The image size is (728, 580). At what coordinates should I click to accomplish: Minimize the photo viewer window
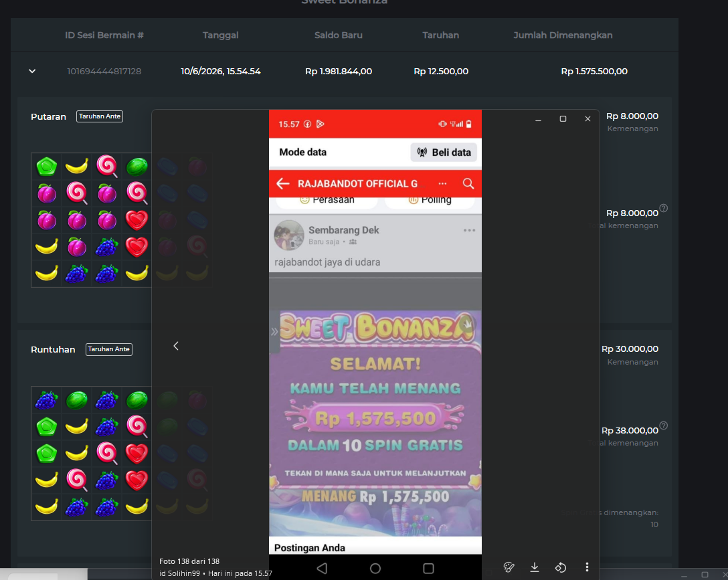click(538, 119)
